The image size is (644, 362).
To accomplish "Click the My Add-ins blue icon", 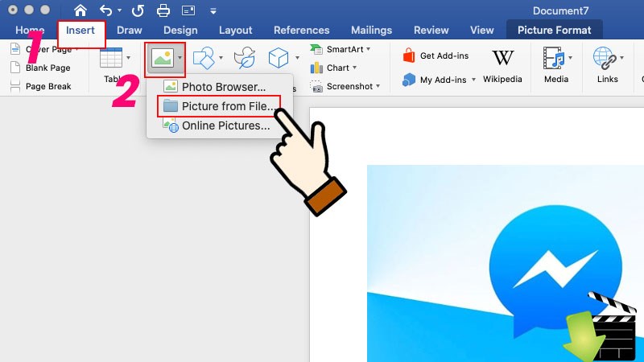I will [409, 80].
